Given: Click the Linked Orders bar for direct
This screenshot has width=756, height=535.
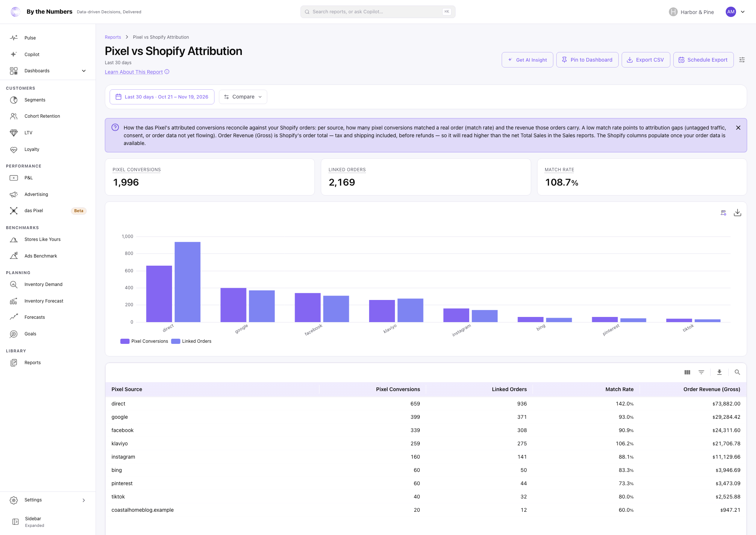Looking at the screenshot, I should pyautogui.click(x=188, y=282).
